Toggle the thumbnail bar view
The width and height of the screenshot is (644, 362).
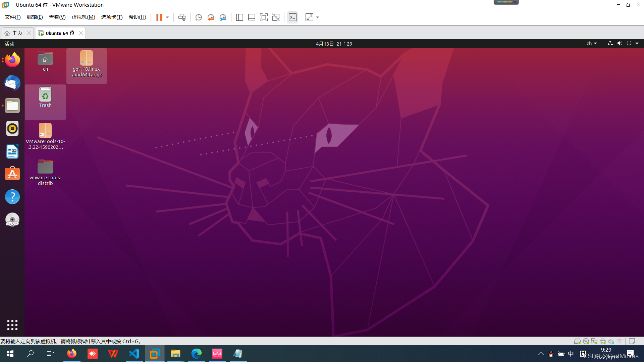(x=252, y=17)
